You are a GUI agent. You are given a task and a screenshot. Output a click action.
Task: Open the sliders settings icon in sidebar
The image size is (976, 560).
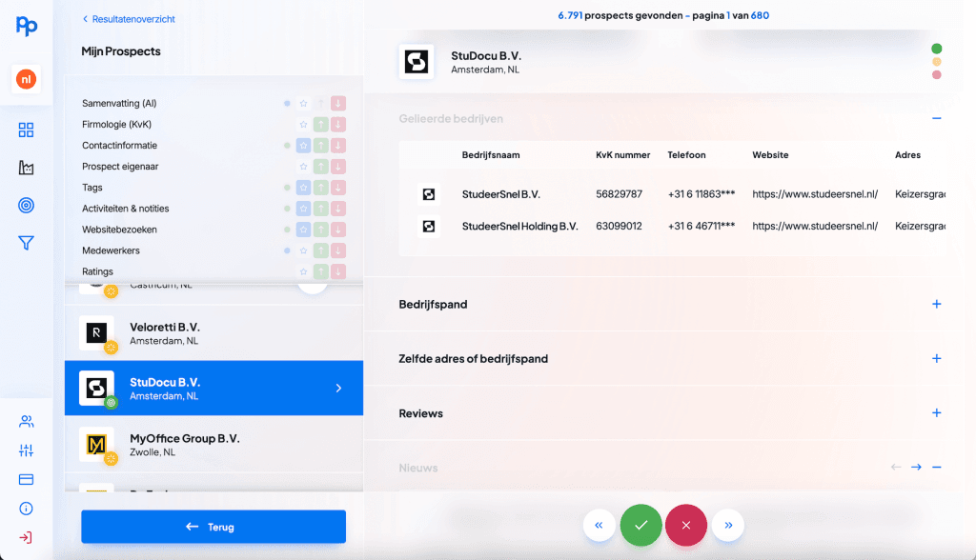pyautogui.click(x=26, y=450)
